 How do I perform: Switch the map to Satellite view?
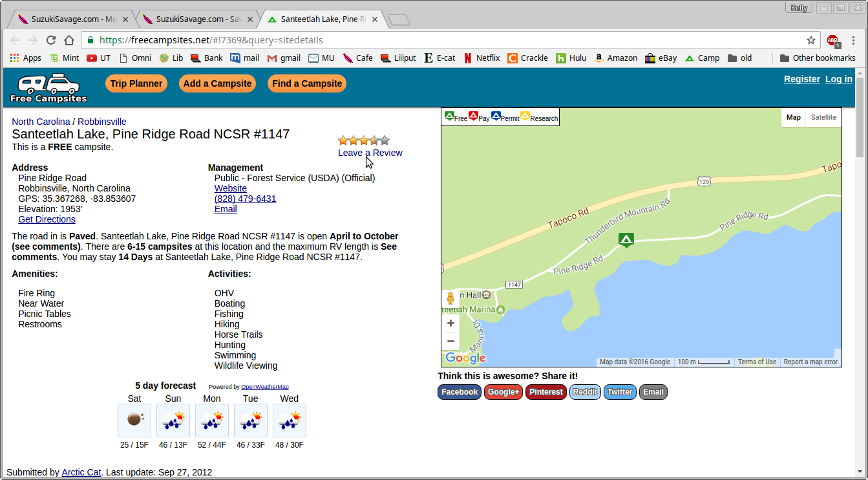pyautogui.click(x=823, y=117)
